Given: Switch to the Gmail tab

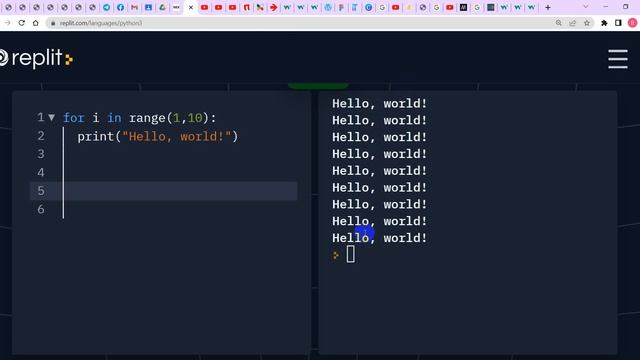Looking at the screenshot, I should (x=134, y=7).
